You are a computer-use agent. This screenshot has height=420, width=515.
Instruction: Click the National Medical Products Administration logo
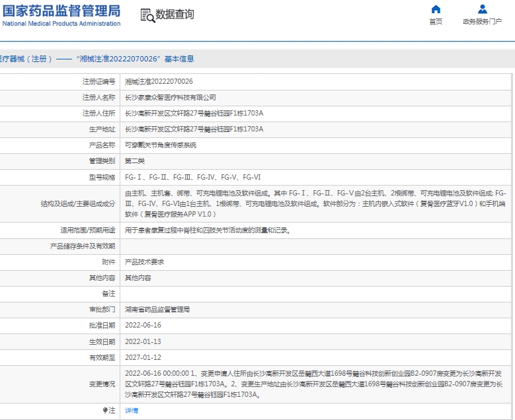61,15
